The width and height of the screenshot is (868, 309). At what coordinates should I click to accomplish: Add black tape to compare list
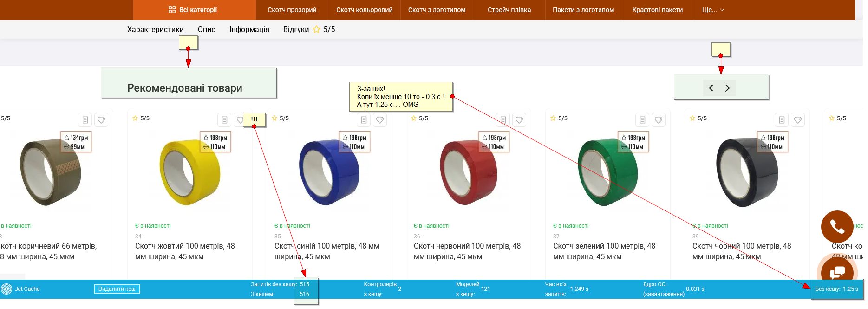point(782,120)
